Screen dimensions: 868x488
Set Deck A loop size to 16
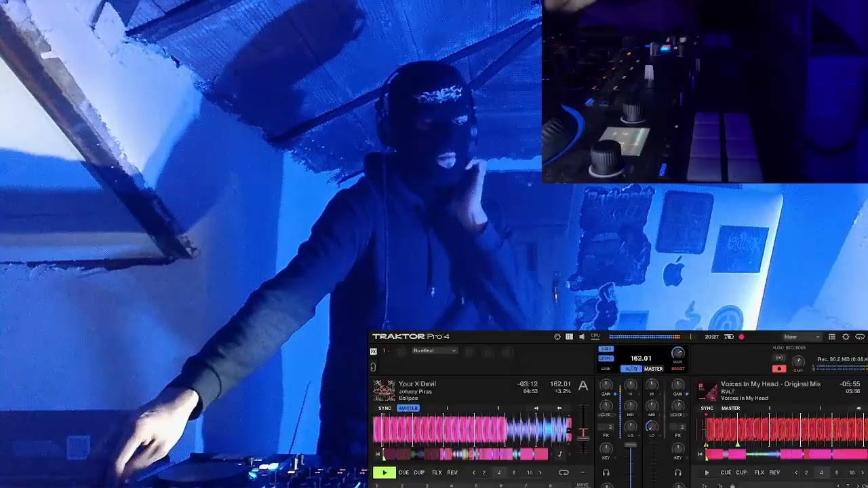pyautogui.click(x=530, y=472)
